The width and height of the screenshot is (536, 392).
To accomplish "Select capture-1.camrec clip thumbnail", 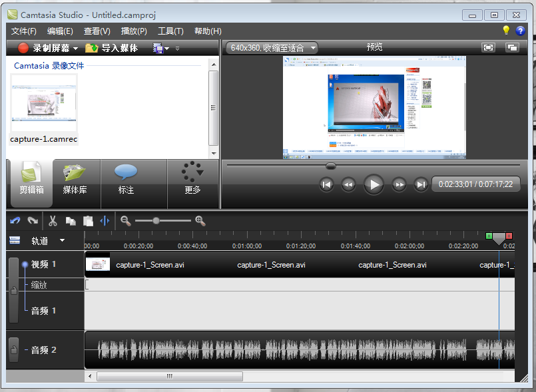I will point(44,102).
